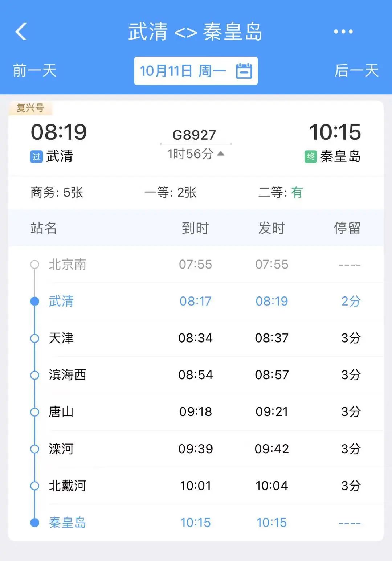The width and height of the screenshot is (392, 561).
Task: Select the 唐山 station row
Action: pyautogui.click(x=196, y=412)
